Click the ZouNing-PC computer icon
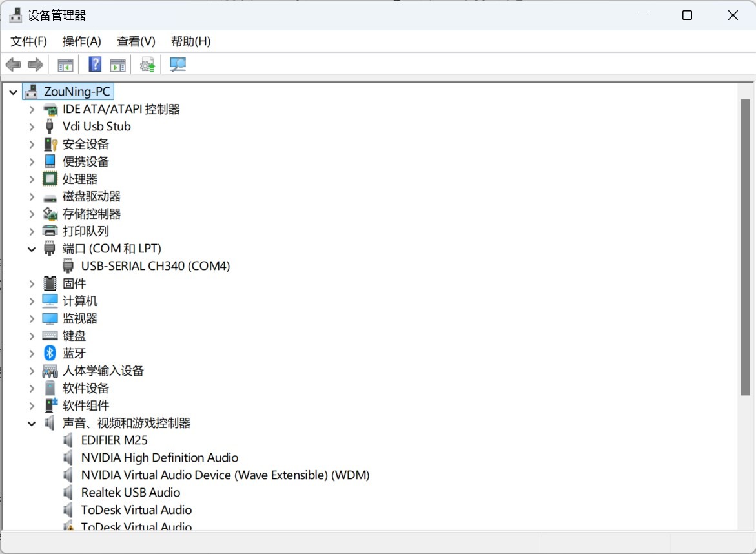Image resolution: width=756 pixels, height=554 pixels. pos(32,91)
